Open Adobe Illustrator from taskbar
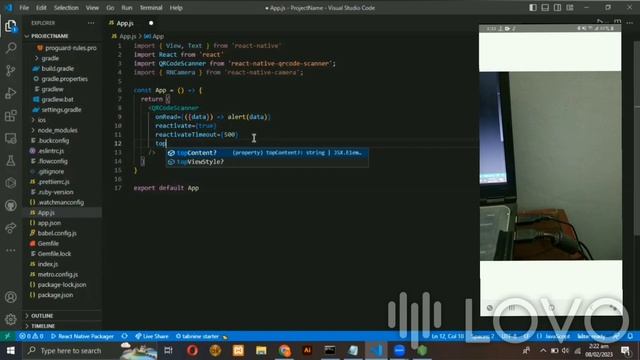640x360 pixels. pyautogui.click(x=307, y=351)
